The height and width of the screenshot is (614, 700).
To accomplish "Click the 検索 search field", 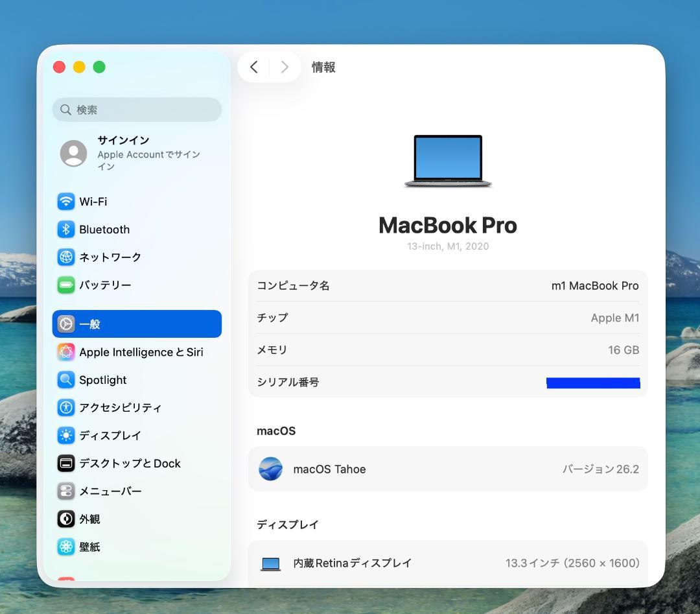I will [137, 110].
